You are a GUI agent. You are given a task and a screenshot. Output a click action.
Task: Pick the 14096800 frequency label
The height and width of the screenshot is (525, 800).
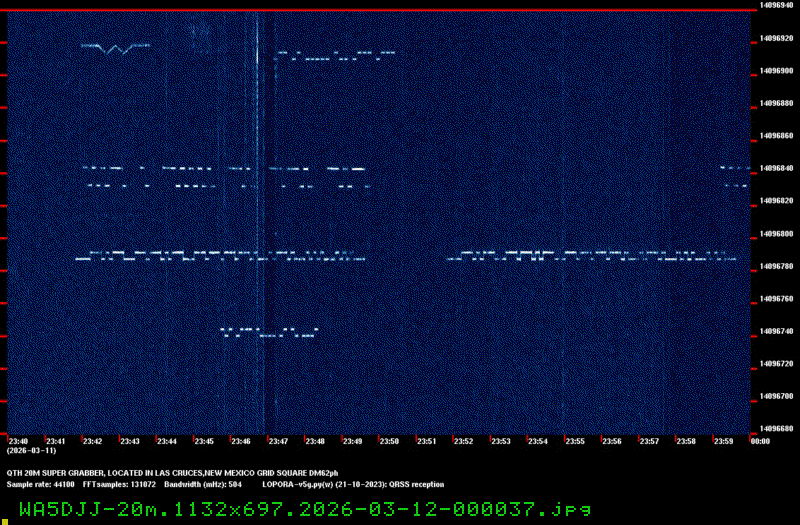click(777, 234)
